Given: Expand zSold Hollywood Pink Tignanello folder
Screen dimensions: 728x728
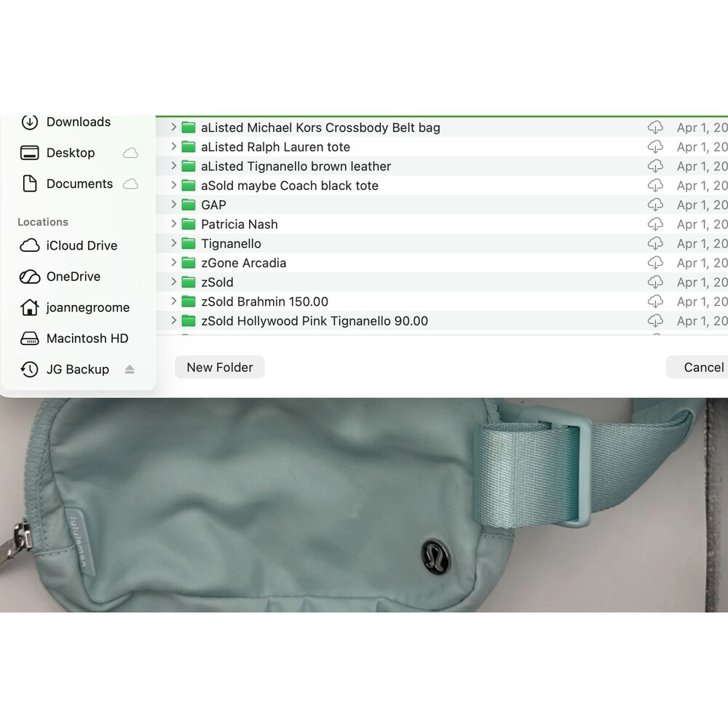Looking at the screenshot, I should tap(173, 320).
